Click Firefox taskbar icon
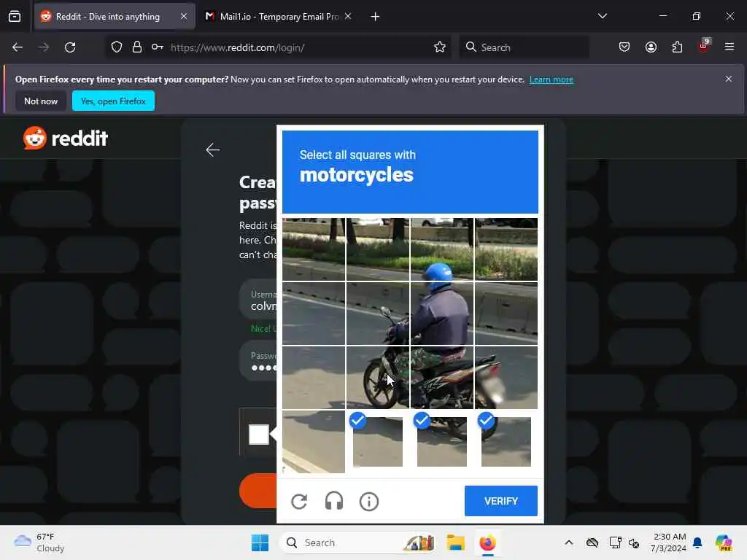Screen dimensions: 747x560 pyautogui.click(x=487, y=542)
